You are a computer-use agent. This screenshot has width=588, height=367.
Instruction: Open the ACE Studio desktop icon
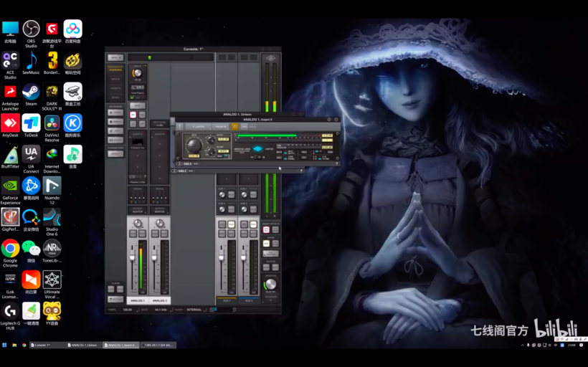point(10,65)
